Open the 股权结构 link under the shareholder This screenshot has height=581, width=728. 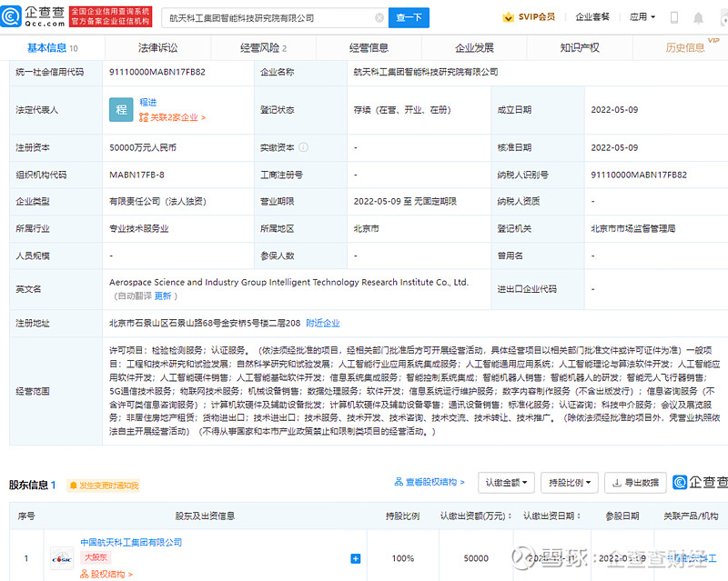(106, 574)
